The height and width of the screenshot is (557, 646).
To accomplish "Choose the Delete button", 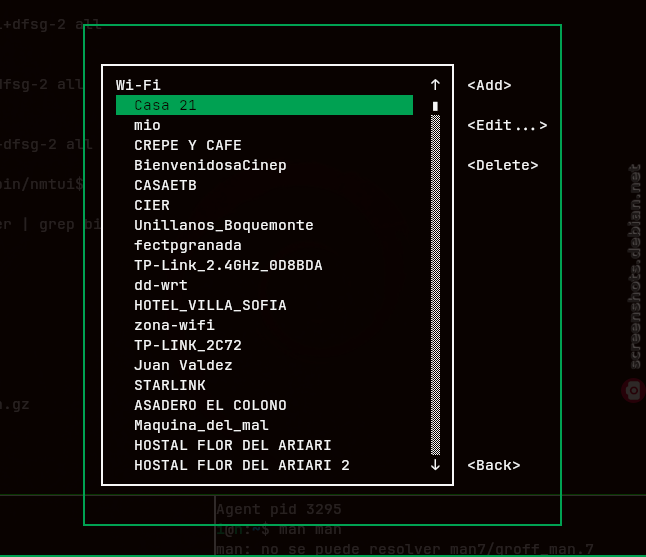I will pos(503,165).
